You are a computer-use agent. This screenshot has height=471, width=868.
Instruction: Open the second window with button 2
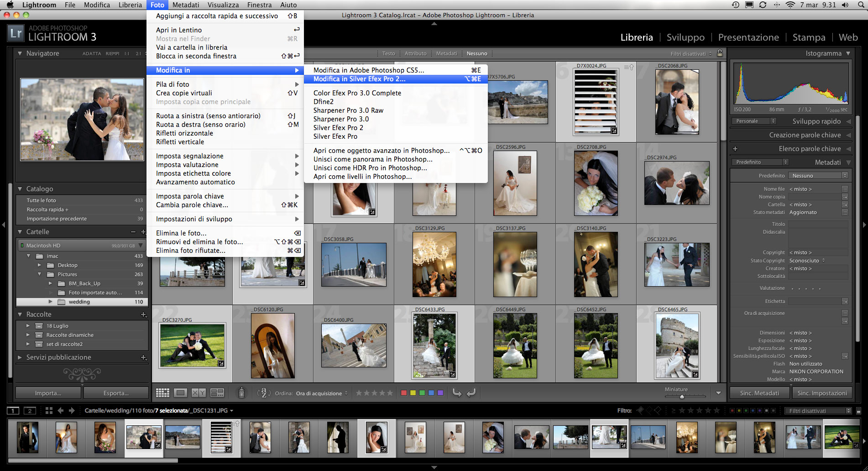click(x=30, y=411)
